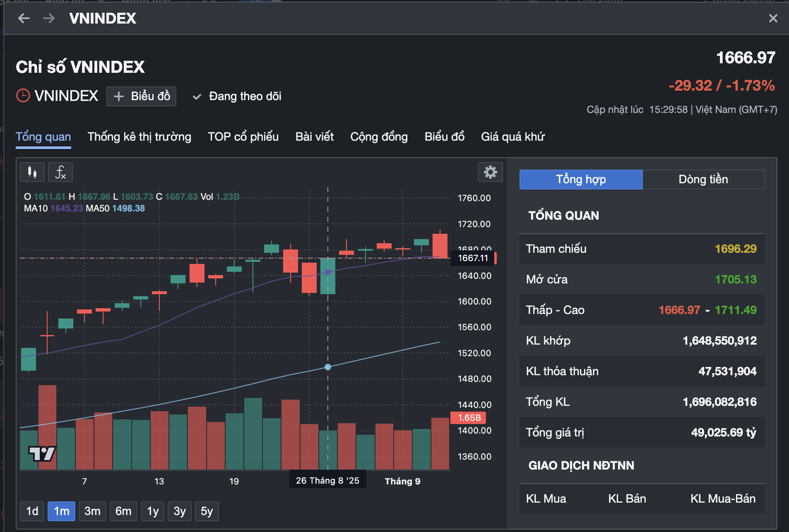Image resolution: width=789 pixels, height=532 pixels.
Task: Toggle the Đang theo dõi follow status
Action: [237, 96]
